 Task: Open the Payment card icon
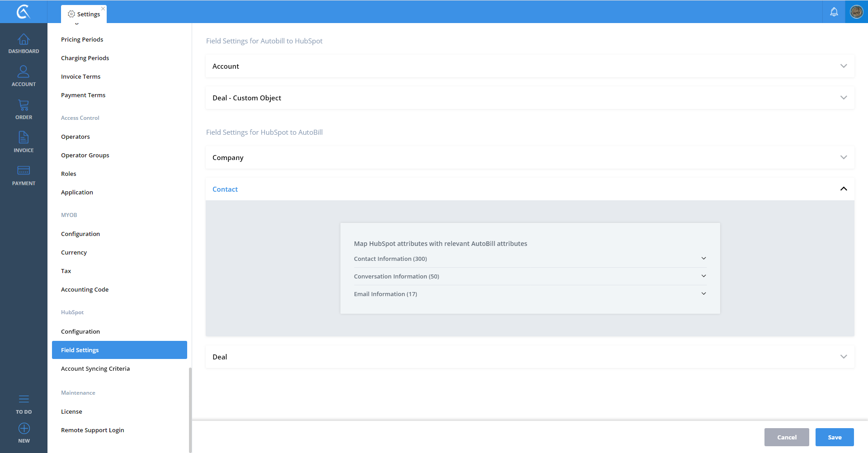pyautogui.click(x=24, y=171)
